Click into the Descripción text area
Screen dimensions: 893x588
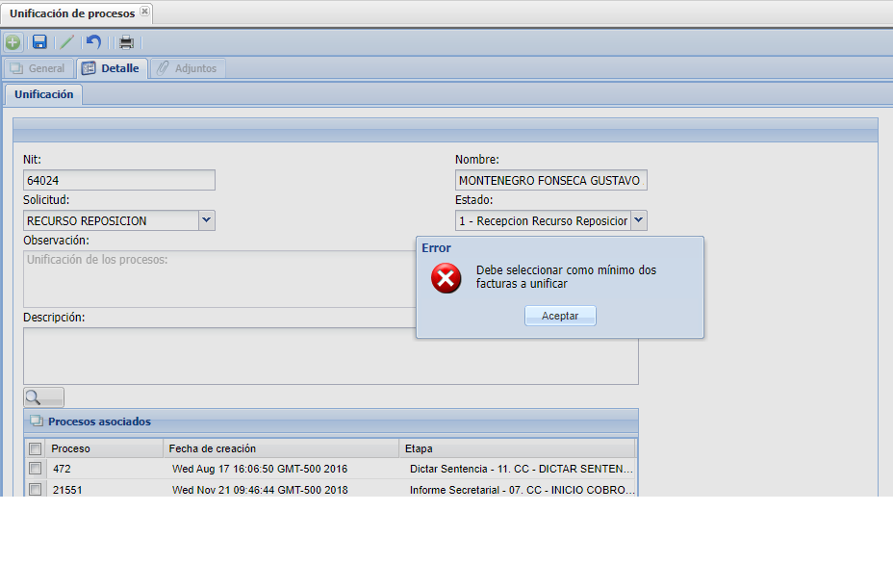[330, 356]
